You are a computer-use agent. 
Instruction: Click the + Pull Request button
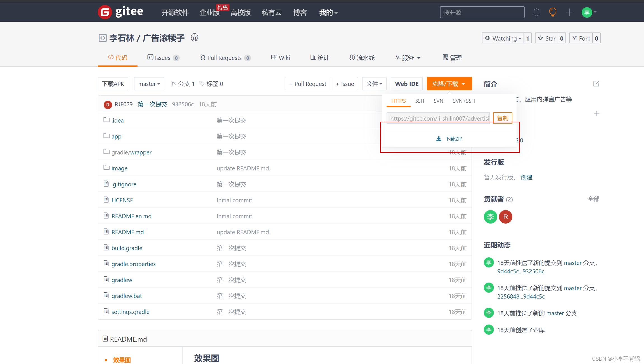308,84
